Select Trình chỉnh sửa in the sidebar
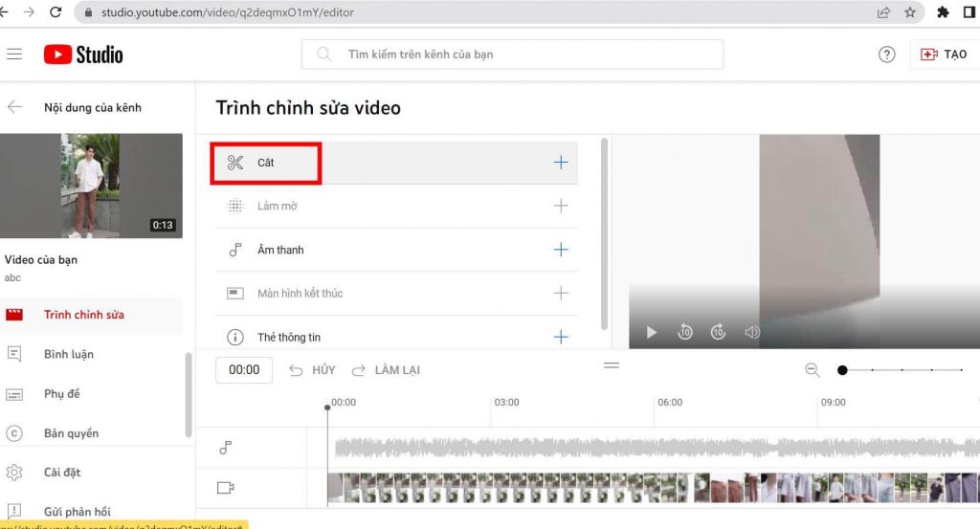 (91, 315)
